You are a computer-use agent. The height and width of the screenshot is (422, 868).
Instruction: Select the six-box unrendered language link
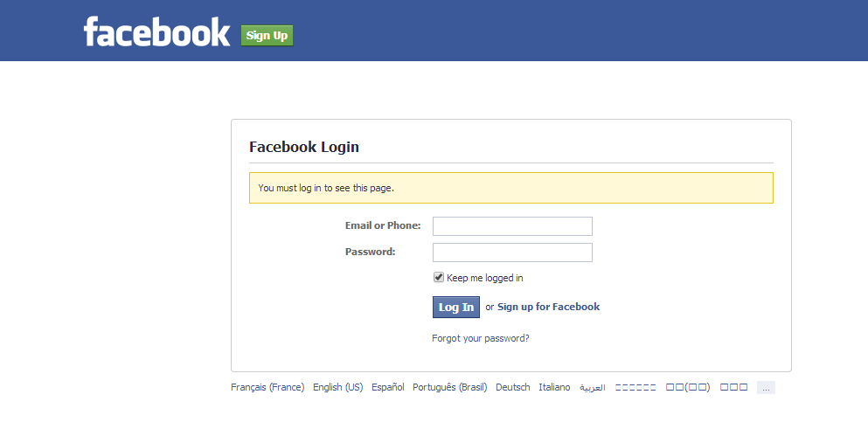[635, 387]
